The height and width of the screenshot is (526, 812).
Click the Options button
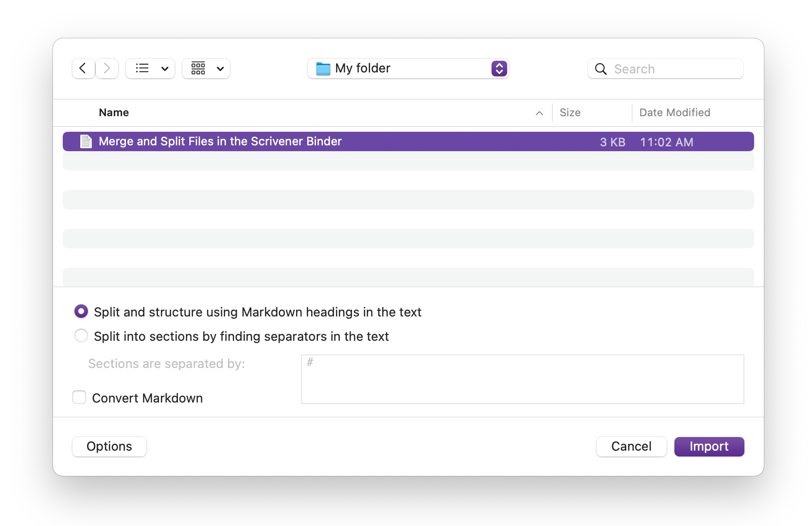tap(109, 446)
